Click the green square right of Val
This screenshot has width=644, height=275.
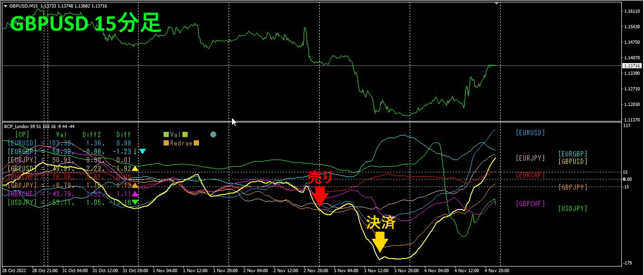(x=185, y=135)
